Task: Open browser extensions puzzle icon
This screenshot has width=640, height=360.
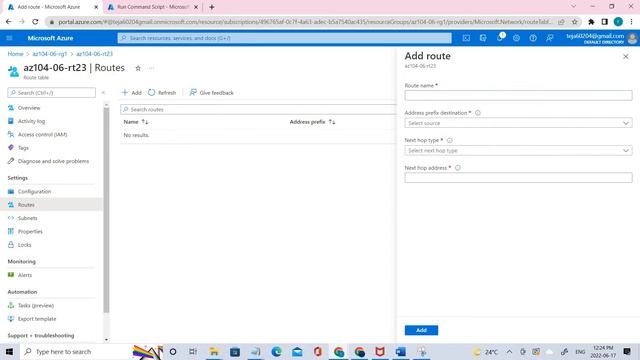Action: click(x=591, y=22)
